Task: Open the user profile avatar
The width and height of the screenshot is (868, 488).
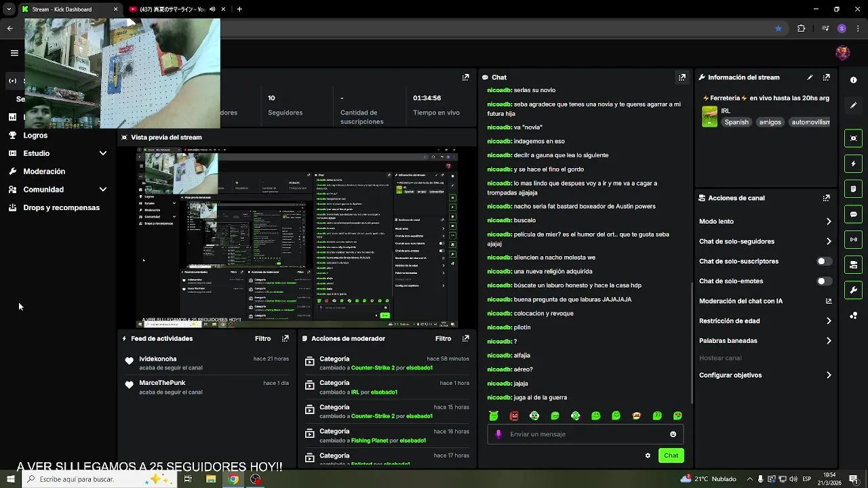Action: (842, 53)
